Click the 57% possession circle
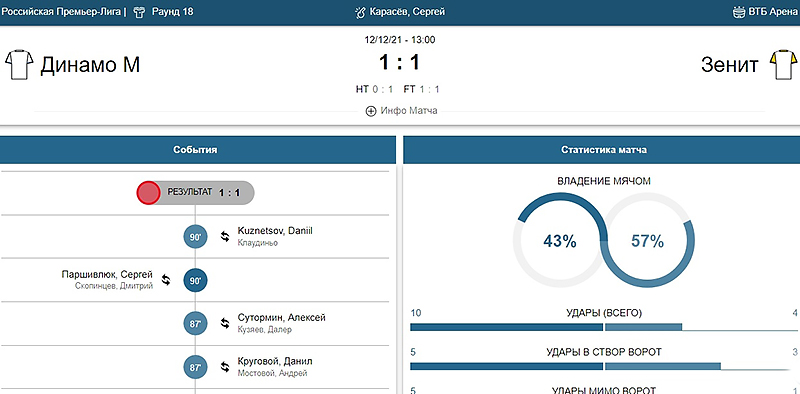 click(647, 241)
